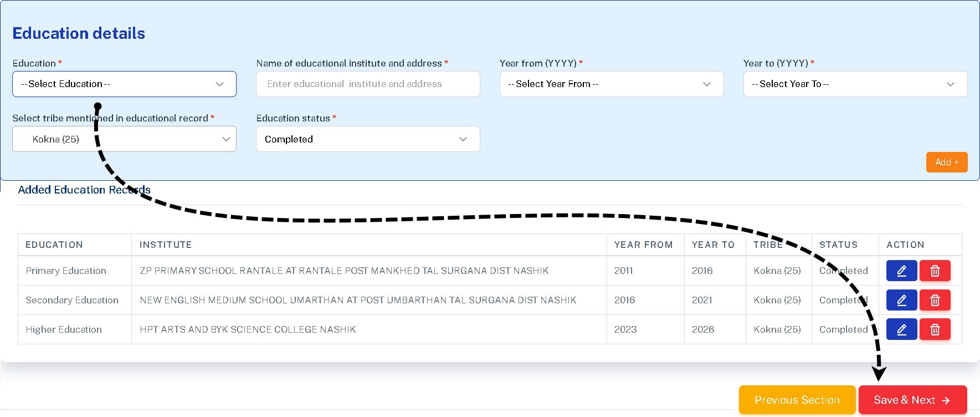The height and width of the screenshot is (417, 980).
Task: Expand the Select Year From dropdown
Action: pos(611,84)
